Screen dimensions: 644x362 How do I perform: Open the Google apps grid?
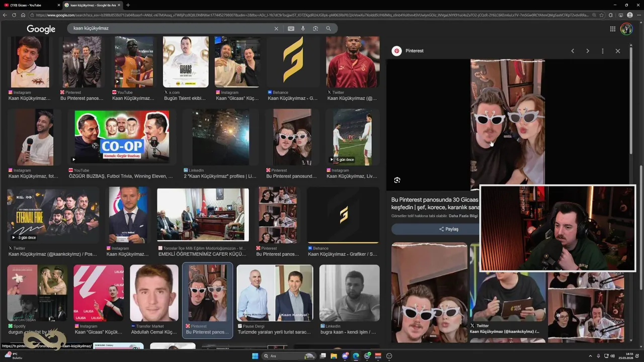point(612,29)
